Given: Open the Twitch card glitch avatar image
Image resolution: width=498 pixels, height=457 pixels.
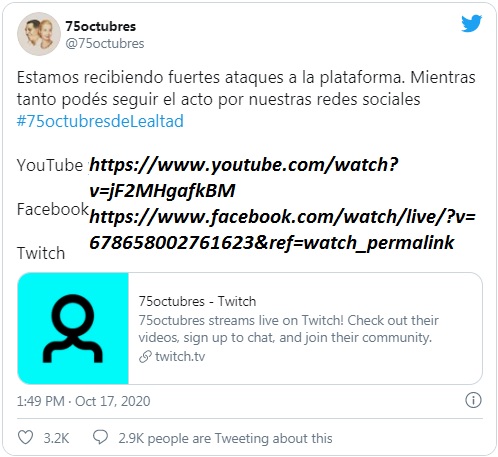Looking at the screenshot, I should (73, 328).
